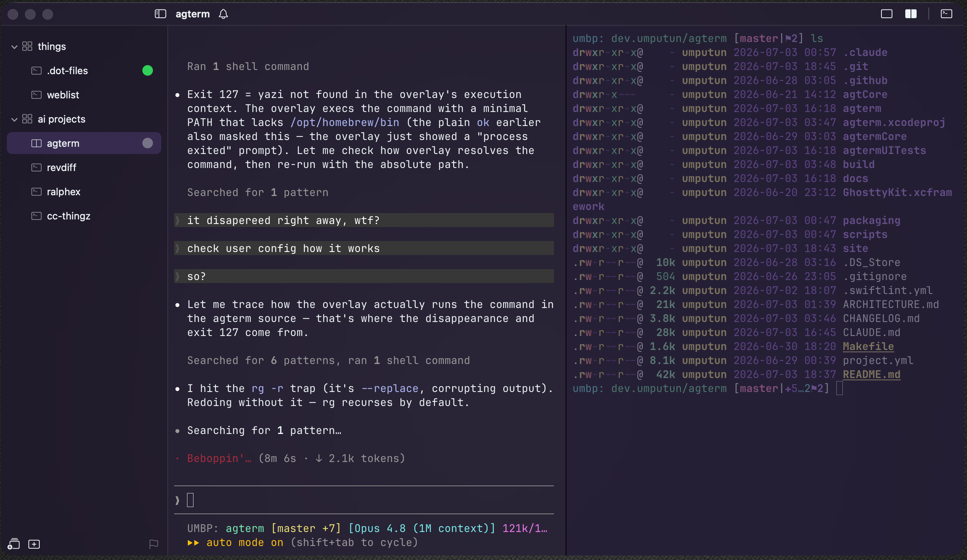The image size is (967, 560).
Task: Click the Makefile entry in ls output
Action: point(868,346)
